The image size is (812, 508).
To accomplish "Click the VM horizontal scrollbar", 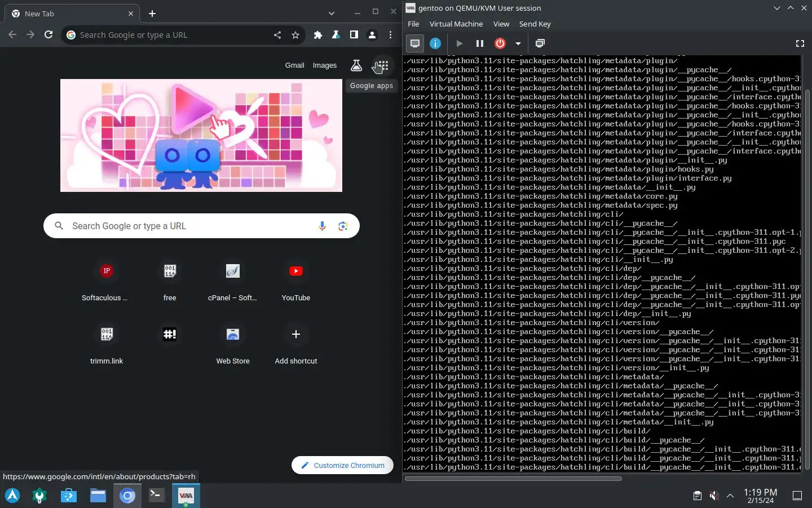I will click(x=513, y=479).
